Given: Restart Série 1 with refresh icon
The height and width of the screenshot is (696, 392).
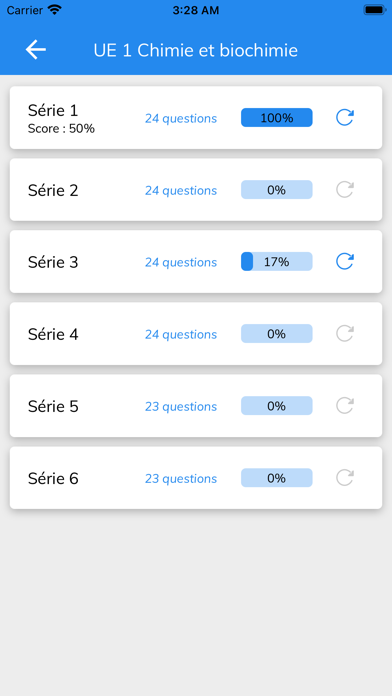Looking at the screenshot, I should point(344,118).
